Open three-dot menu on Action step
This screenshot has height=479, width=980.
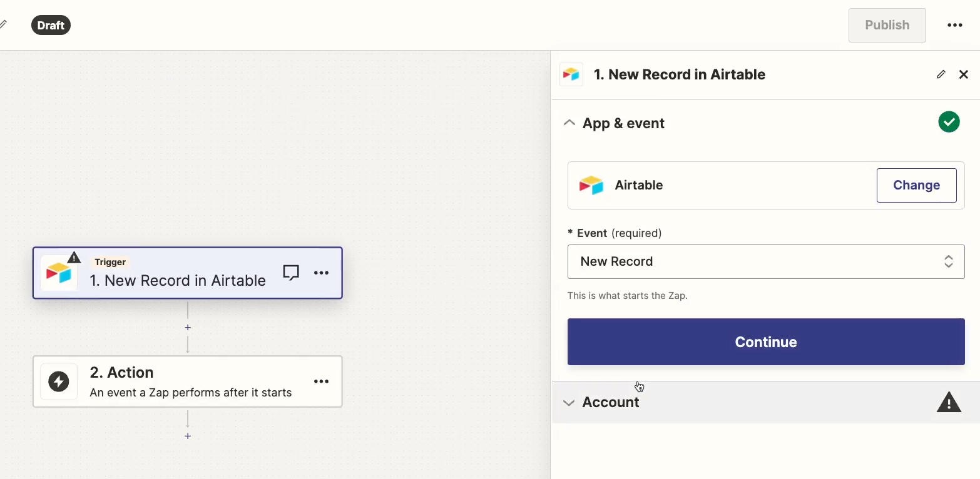tap(321, 381)
